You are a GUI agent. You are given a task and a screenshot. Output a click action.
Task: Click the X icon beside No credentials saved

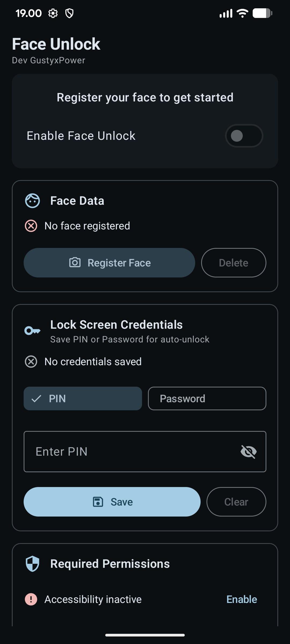click(31, 362)
